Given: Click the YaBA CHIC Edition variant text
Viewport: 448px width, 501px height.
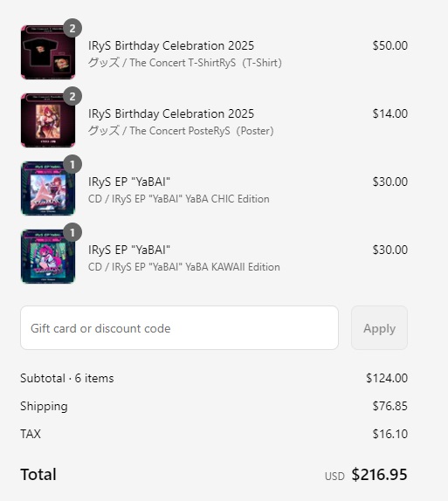Looking at the screenshot, I should pos(179,199).
